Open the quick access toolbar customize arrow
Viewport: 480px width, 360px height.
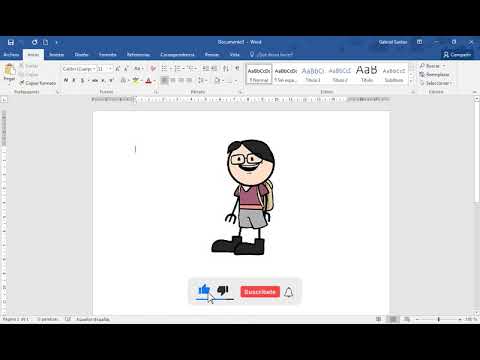(57, 43)
